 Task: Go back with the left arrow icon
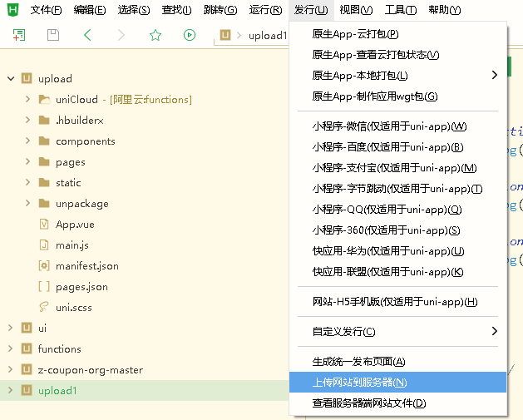(87, 35)
